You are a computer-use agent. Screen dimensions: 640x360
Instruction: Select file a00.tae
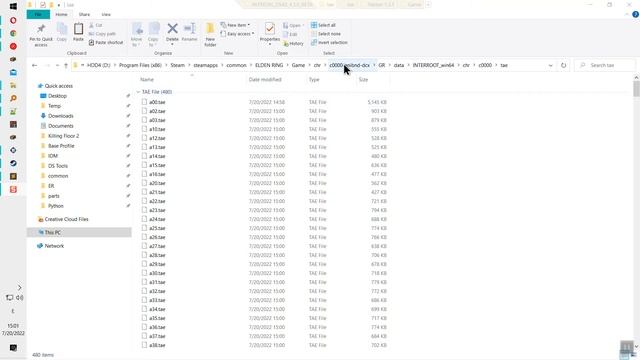157,102
